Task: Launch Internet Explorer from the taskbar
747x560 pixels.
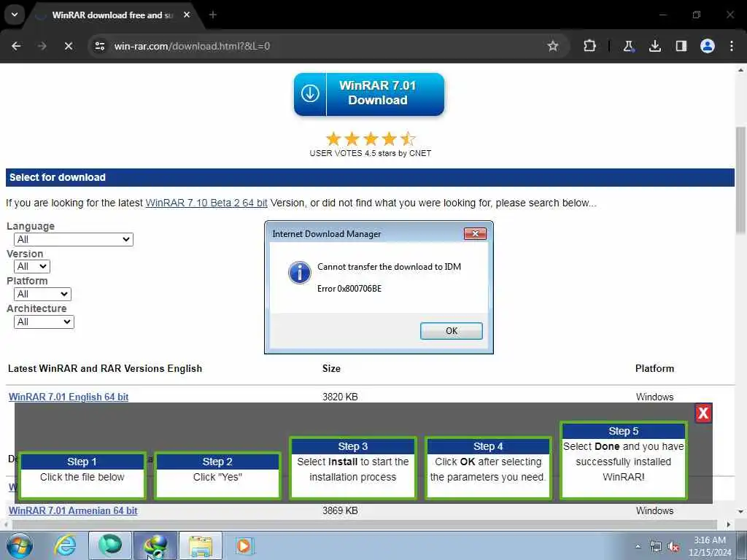Action: 65,545
